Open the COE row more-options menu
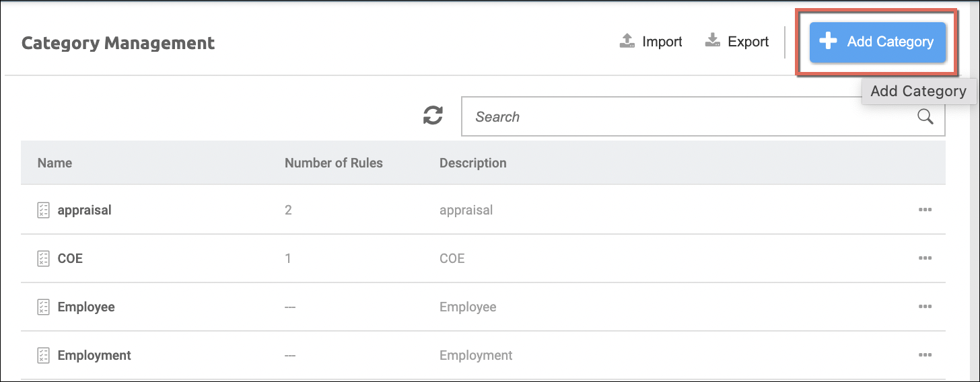Image resolution: width=980 pixels, height=382 pixels. (x=925, y=258)
